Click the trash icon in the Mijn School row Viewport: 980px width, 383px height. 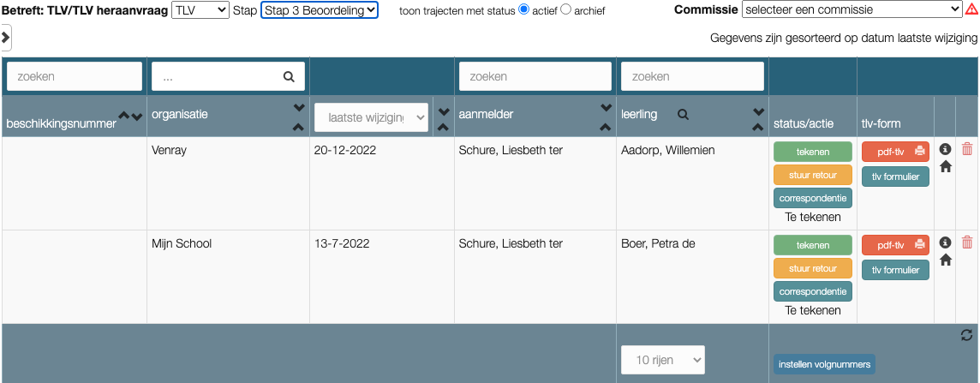[x=967, y=242]
